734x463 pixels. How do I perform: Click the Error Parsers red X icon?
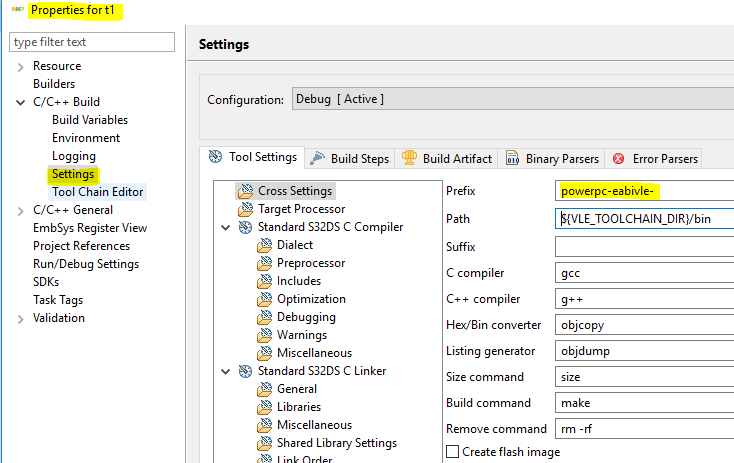[619, 158]
